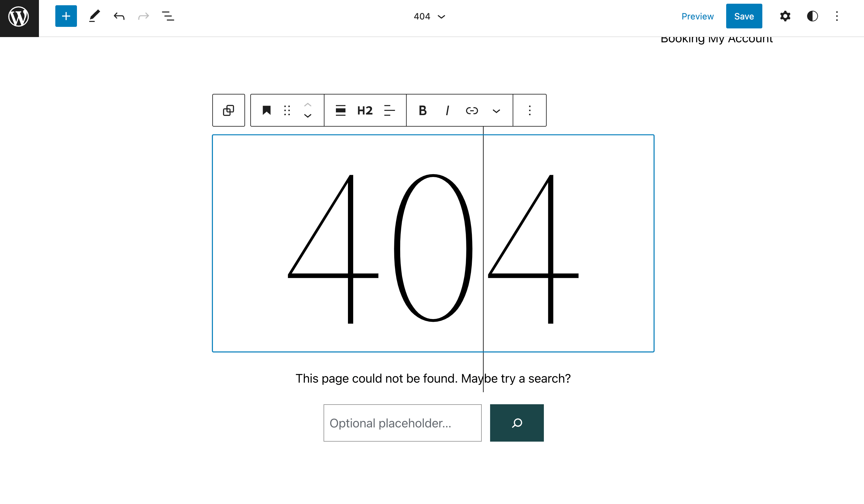Select the Tools pencil icon

(94, 16)
